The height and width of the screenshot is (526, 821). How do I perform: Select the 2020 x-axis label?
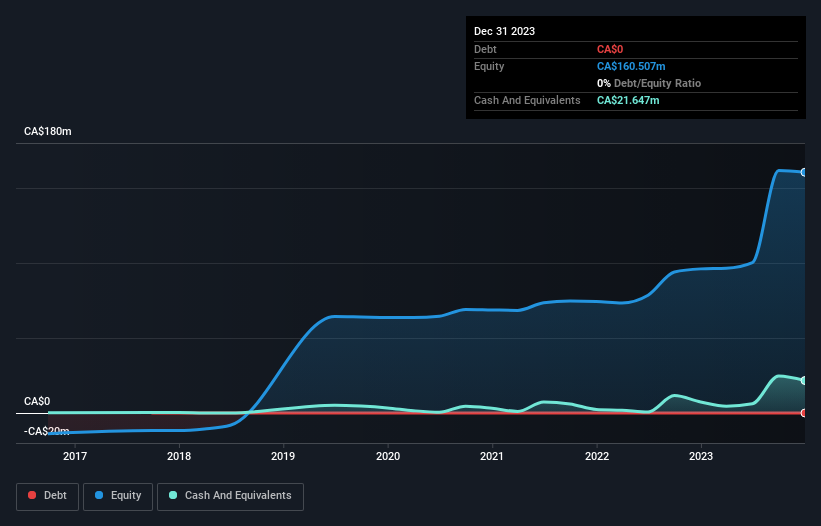pyautogui.click(x=388, y=456)
